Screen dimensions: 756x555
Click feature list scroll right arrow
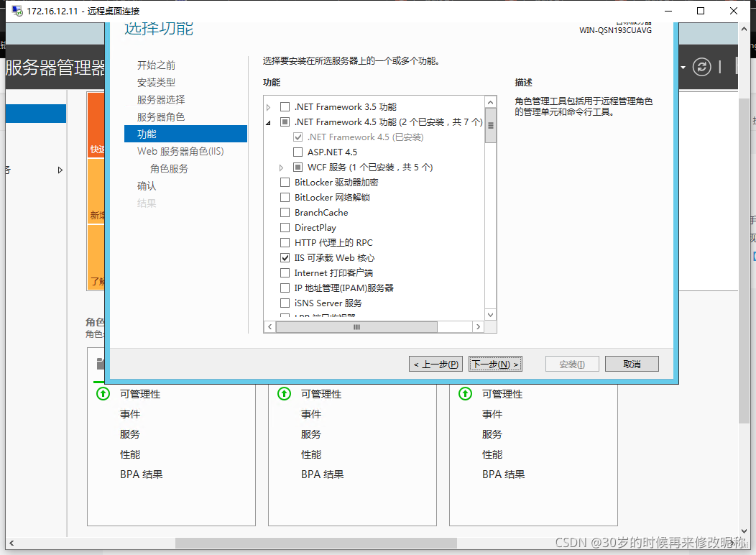pos(479,327)
